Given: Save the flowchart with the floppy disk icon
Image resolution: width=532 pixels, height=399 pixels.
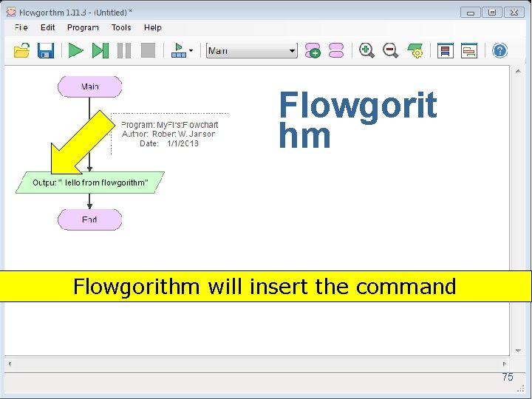Looking at the screenshot, I should coord(46,50).
